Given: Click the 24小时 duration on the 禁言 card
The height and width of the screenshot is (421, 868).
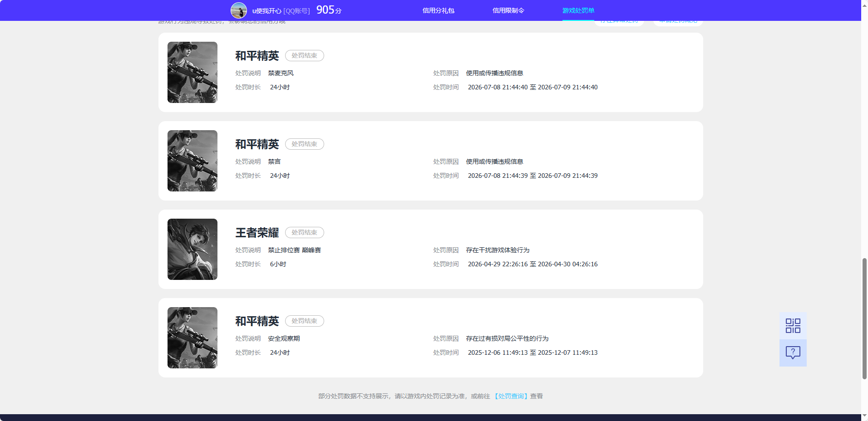Looking at the screenshot, I should click(280, 176).
